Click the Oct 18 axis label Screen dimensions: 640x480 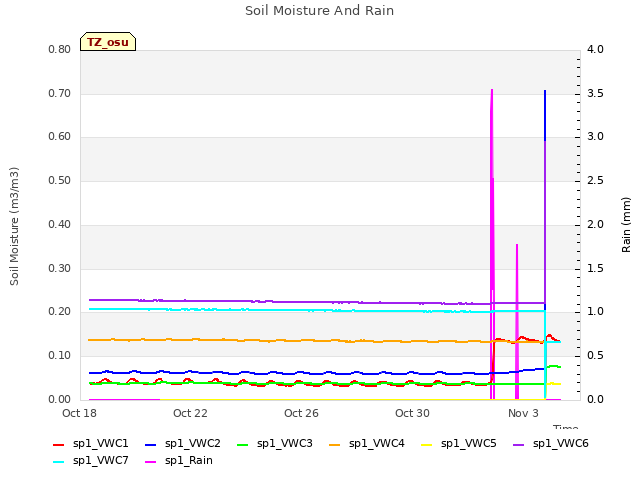(79, 413)
